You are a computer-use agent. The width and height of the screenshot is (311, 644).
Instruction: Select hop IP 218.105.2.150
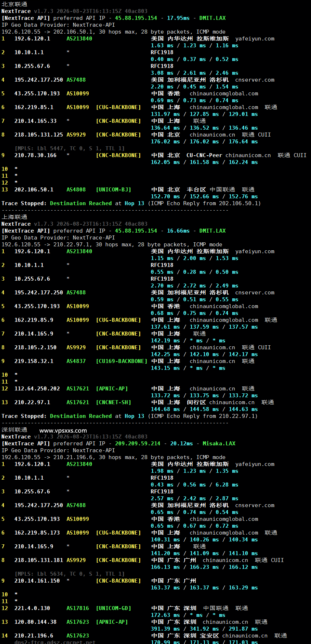pos(35,347)
